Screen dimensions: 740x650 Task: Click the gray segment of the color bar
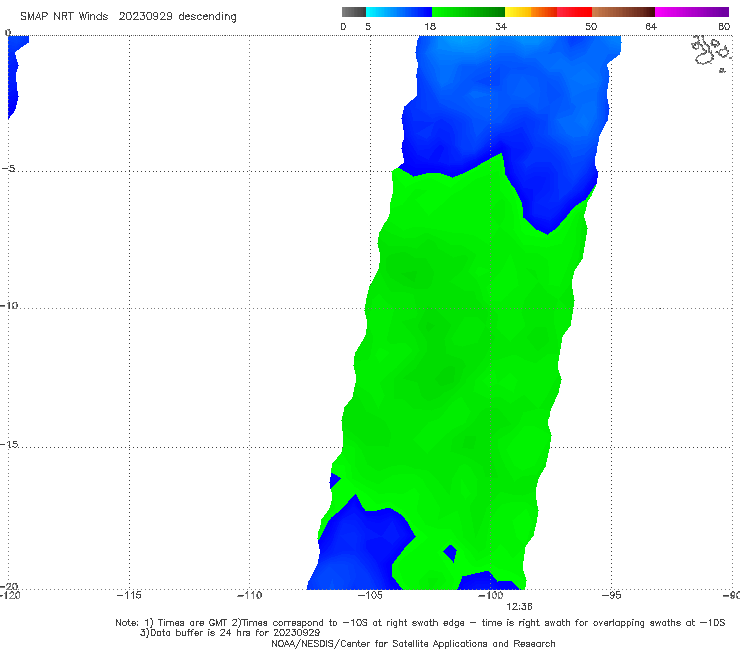354,12
